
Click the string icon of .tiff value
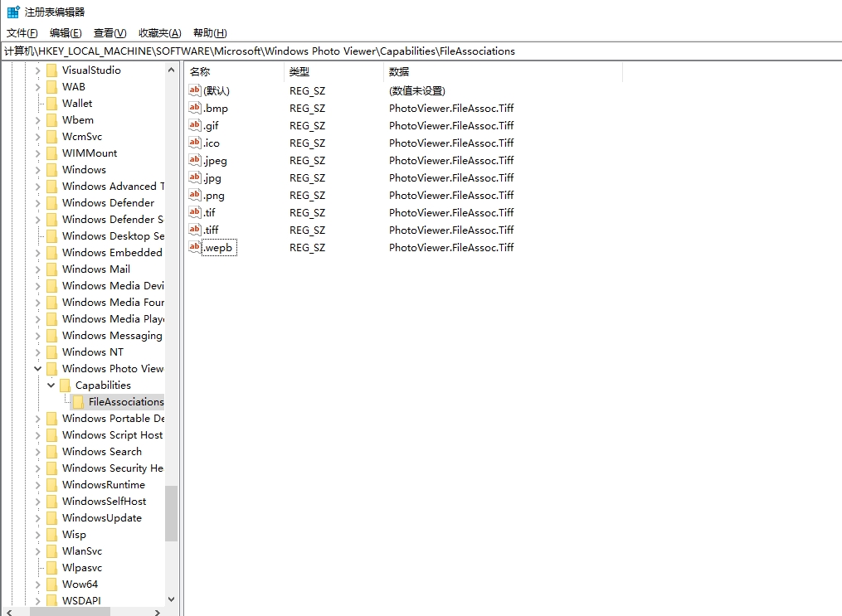click(x=194, y=230)
